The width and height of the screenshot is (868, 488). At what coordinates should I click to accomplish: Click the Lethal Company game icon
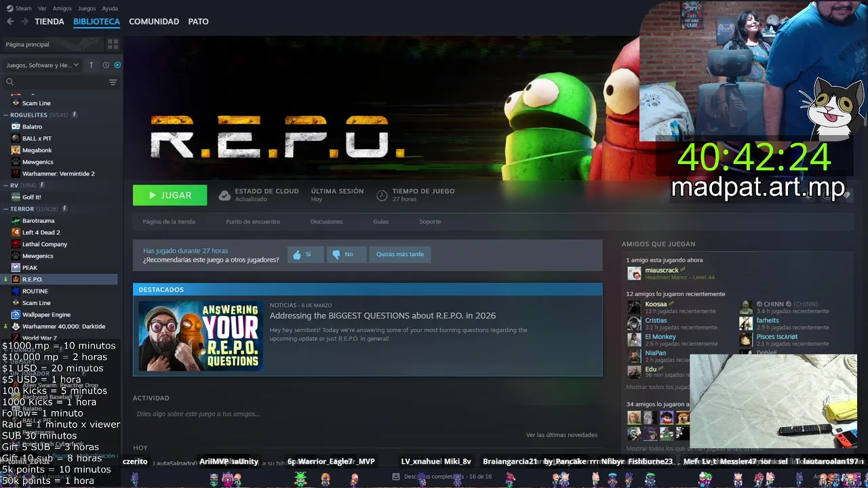(16, 244)
